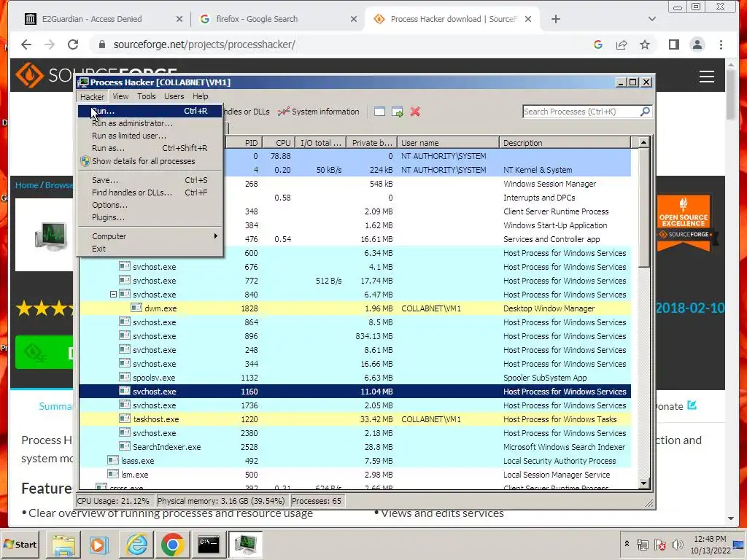The height and width of the screenshot is (560, 747).
Task: Open Windows Media Player taskbar icon
Action: tap(99, 544)
